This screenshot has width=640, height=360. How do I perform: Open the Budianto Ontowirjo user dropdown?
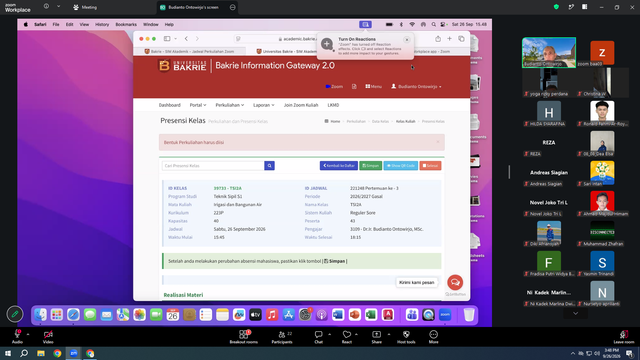[416, 87]
